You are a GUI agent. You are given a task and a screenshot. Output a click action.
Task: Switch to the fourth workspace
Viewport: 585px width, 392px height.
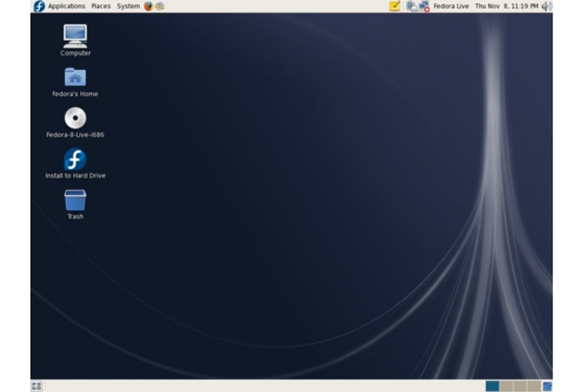(x=534, y=386)
